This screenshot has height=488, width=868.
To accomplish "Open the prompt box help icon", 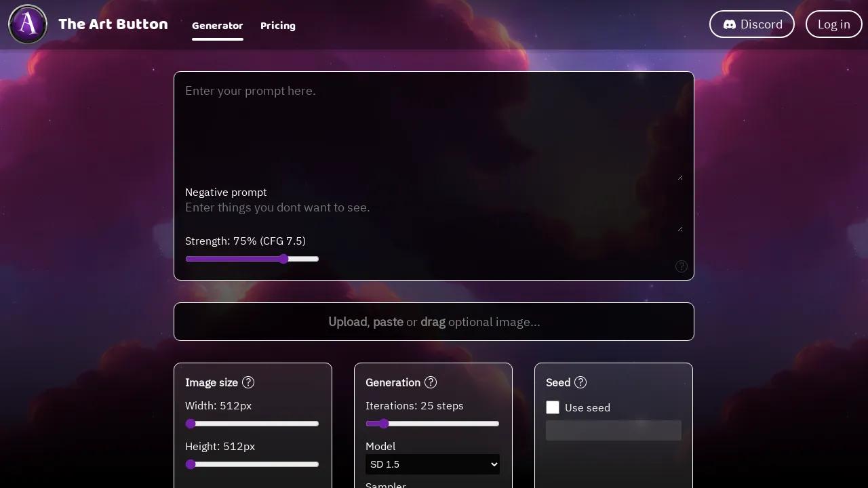I will pos(682,266).
